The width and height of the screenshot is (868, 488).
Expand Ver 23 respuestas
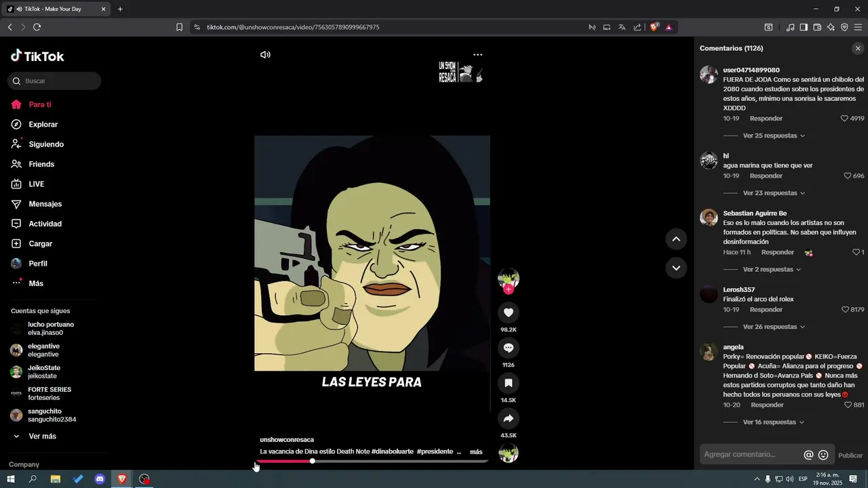point(774,193)
